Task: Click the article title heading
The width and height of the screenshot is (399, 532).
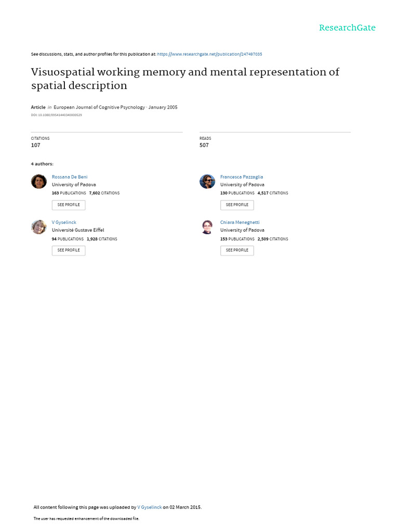Action: point(185,78)
